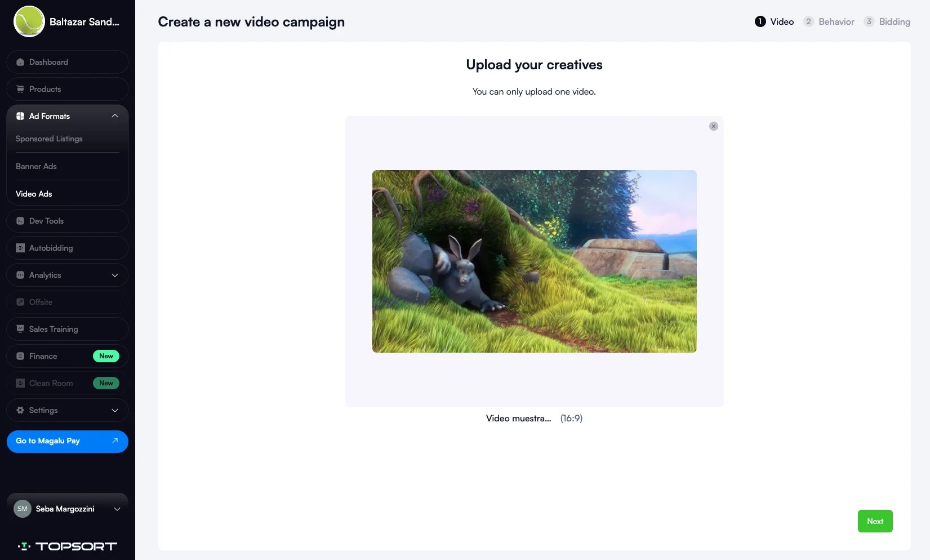
Task: Click the Upload your creatives heading
Action: [534, 65]
